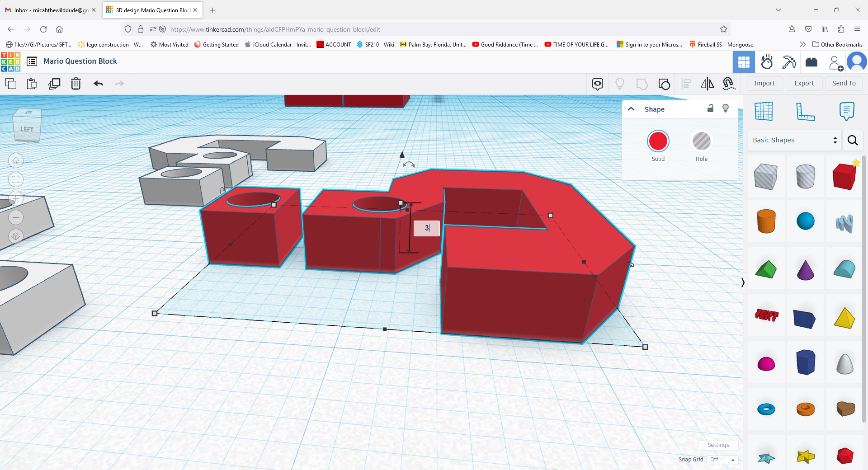Screen dimensions: 868x470
Task: Collapse the Shape panel with its chevron
Action: [631, 108]
